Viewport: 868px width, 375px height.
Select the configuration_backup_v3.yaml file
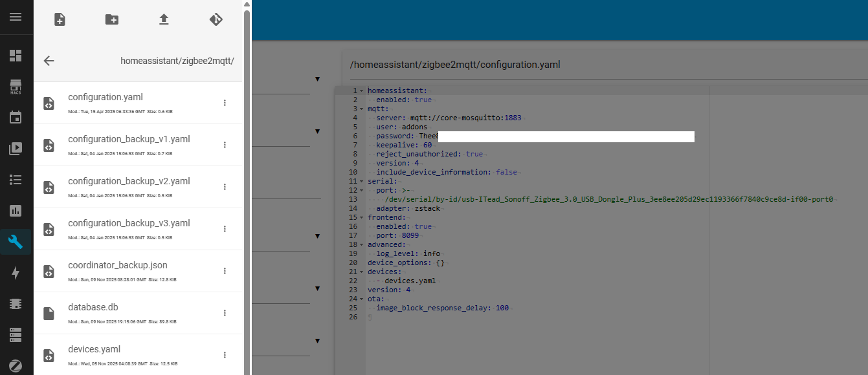[129, 223]
